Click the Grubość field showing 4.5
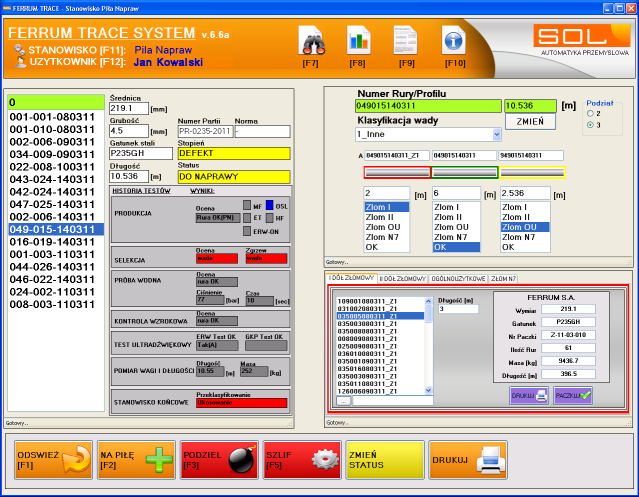Image resolution: width=639 pixels, height=497 pixels. 129,131
